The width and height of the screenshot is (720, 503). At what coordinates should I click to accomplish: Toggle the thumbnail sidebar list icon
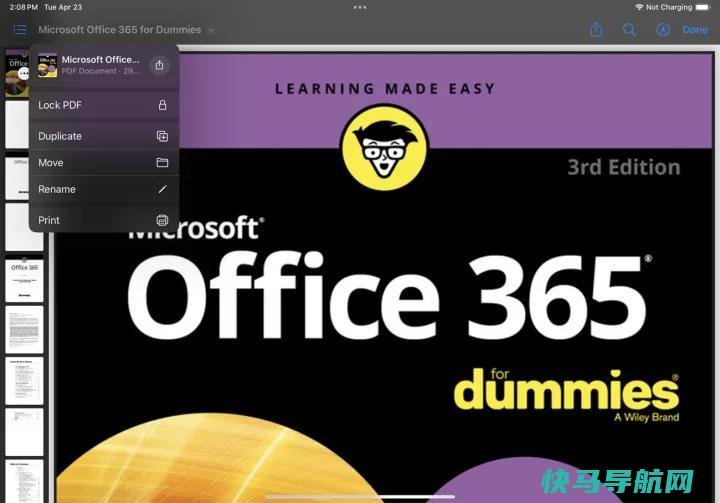[20, 30]
